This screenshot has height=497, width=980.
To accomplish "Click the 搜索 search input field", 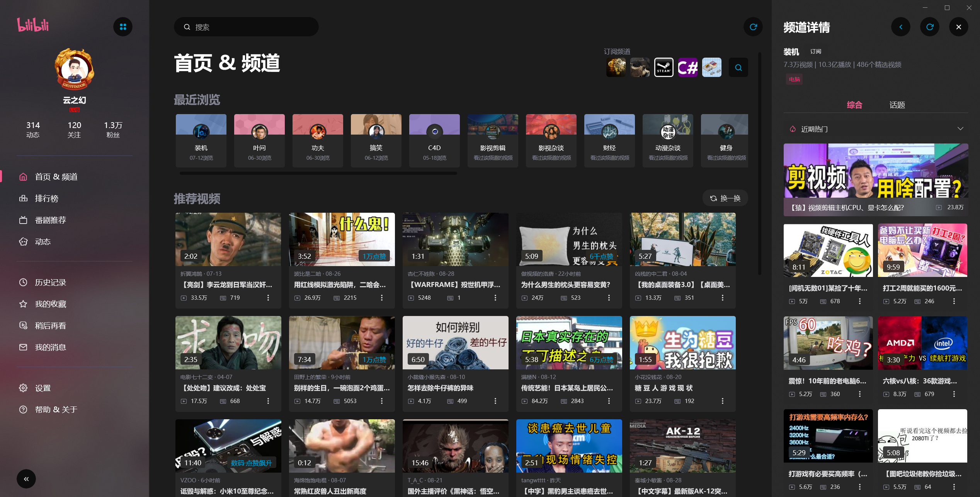I will [x=246, y=27].
